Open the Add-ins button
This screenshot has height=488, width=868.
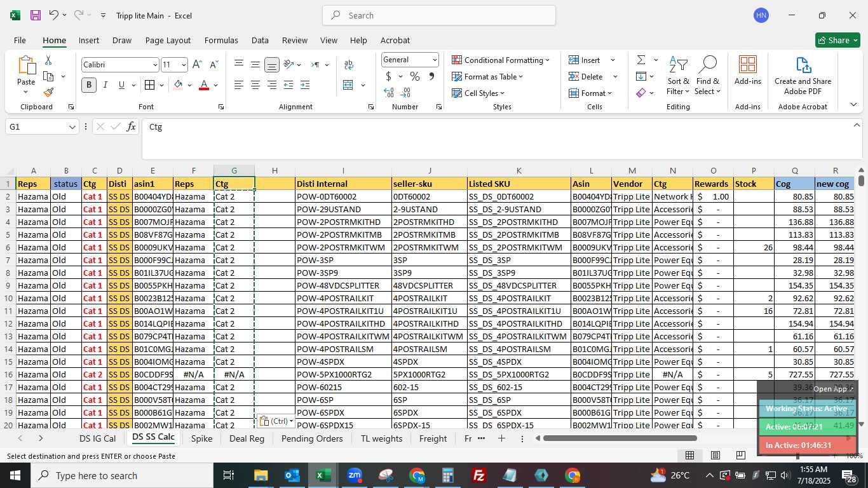[748, 70]
